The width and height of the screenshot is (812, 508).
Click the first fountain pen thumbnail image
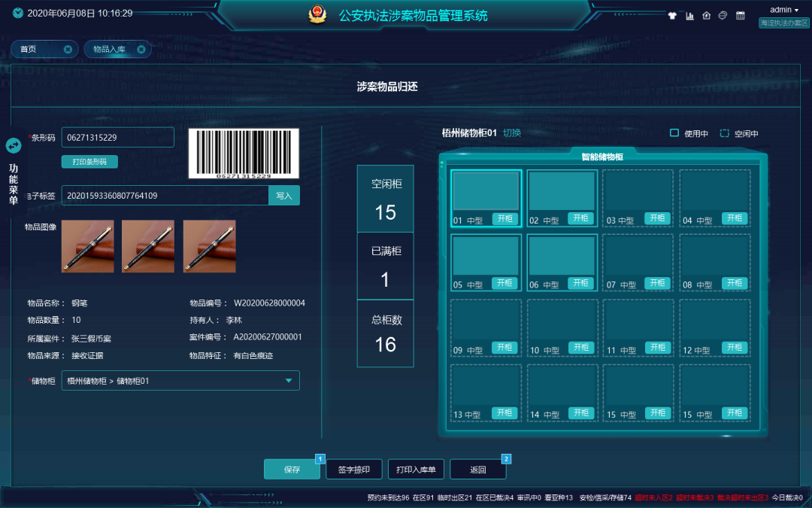88,246
